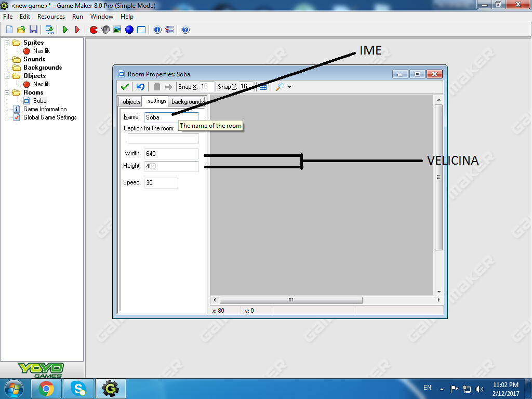The image size is (532, 399).
Task: Create a sound speaker icon
Action: [105, 30]
